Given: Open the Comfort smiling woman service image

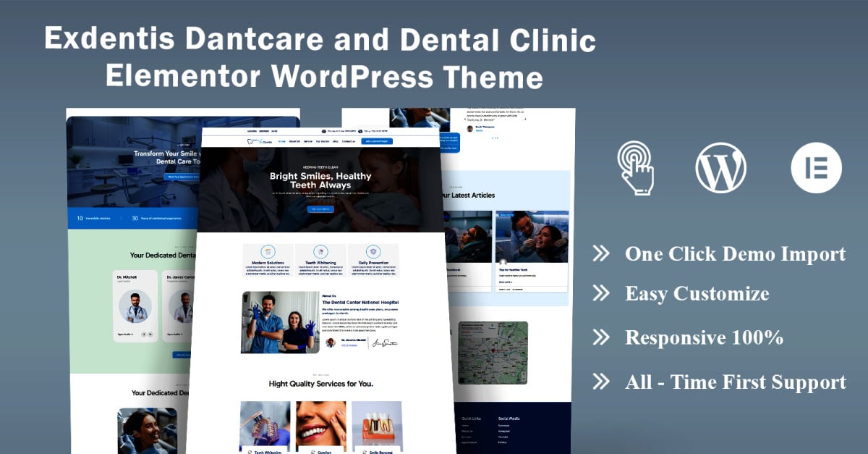Looking at the screenshot, I should click(320, 424).
